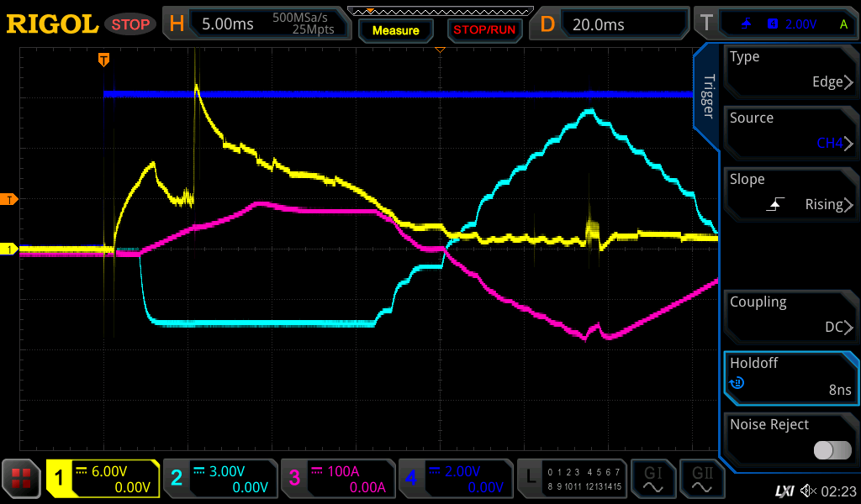This screenshot has width=861, height=504.
Task: Click the LXI network status icon
Action: coord(784,491)
